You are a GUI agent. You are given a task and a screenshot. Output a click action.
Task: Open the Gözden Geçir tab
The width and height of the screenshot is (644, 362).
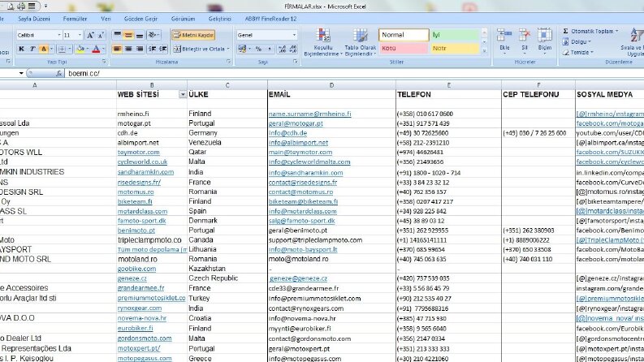click(140, 19)
